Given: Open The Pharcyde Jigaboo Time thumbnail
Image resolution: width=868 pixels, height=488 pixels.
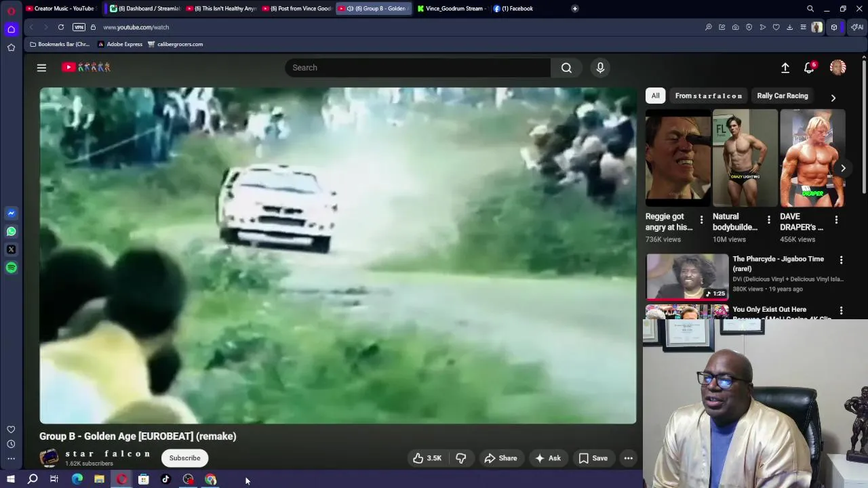Looking at the screenshot, I should (687, 277).
